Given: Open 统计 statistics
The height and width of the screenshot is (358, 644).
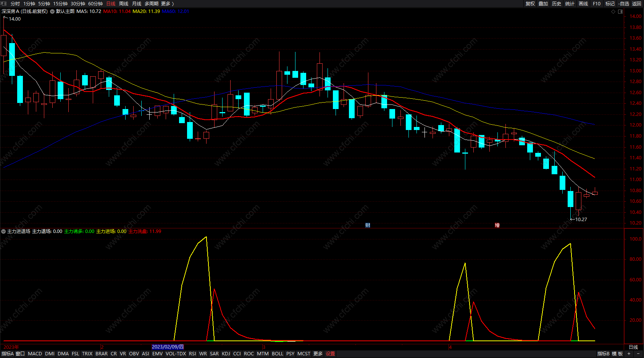Looking at the screenshot, I should pos(570,3).
